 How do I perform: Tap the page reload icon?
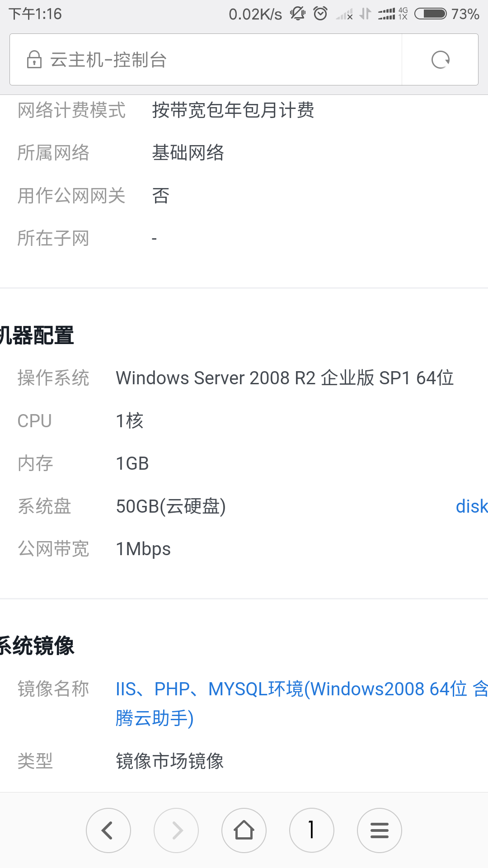(x=441, y=59)
